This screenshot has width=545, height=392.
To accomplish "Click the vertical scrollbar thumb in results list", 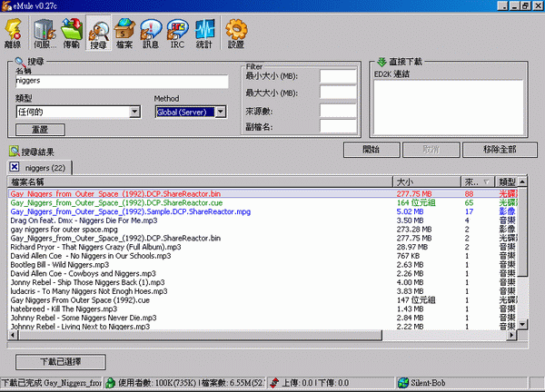I will coord(522,231).
